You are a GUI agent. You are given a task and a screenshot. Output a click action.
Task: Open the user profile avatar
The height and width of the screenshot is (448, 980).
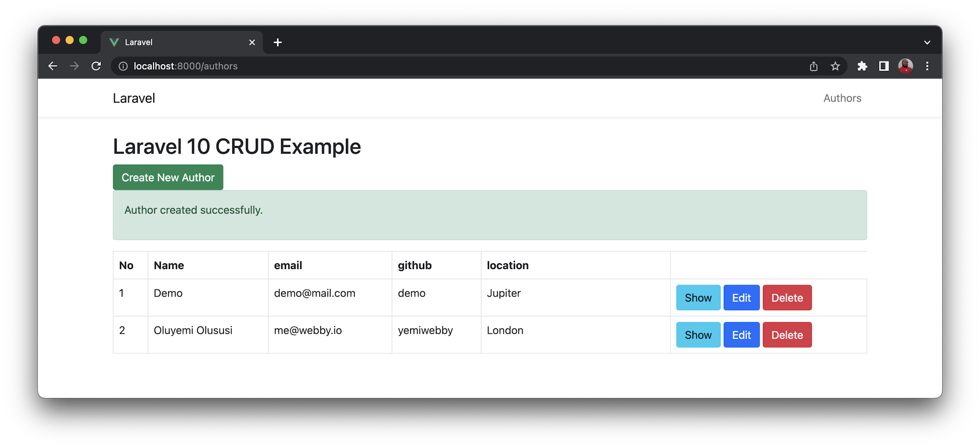click(905, 66)
